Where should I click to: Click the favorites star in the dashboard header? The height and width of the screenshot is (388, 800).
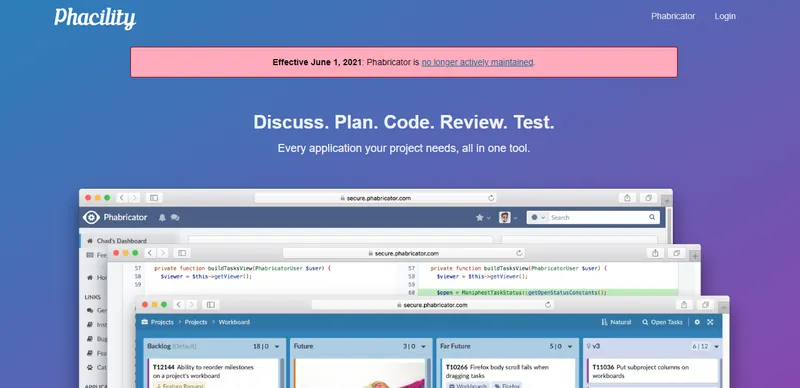tap(480, 217)
